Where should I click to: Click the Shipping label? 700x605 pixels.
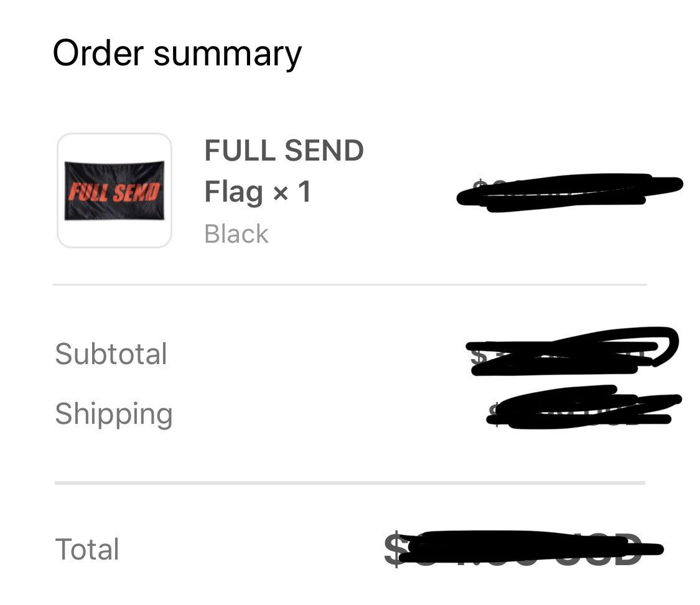click(x=113, y=413)
